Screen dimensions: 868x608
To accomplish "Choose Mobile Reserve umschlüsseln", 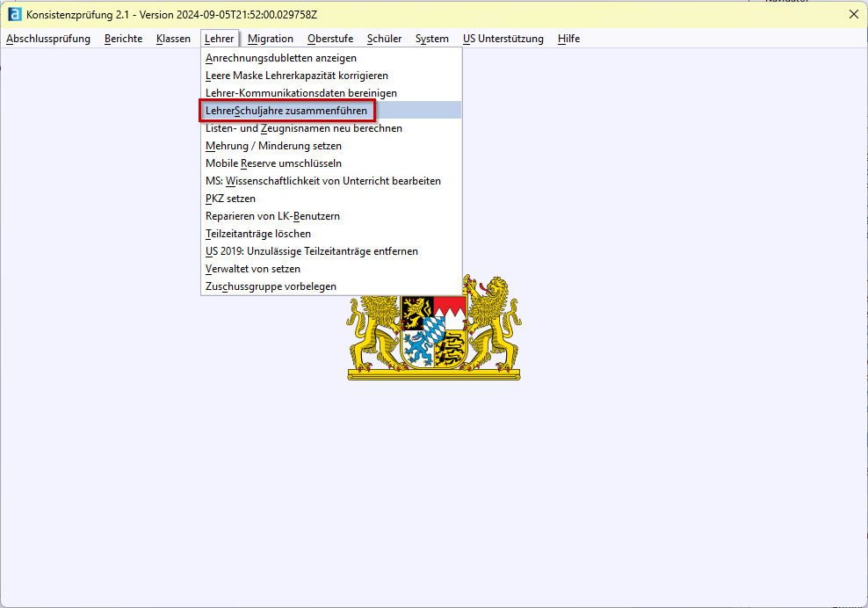I will click(331, 163).
